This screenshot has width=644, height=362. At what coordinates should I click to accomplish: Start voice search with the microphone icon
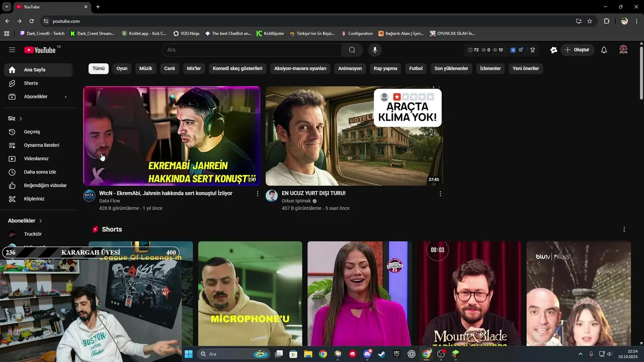tap(374, 50)
